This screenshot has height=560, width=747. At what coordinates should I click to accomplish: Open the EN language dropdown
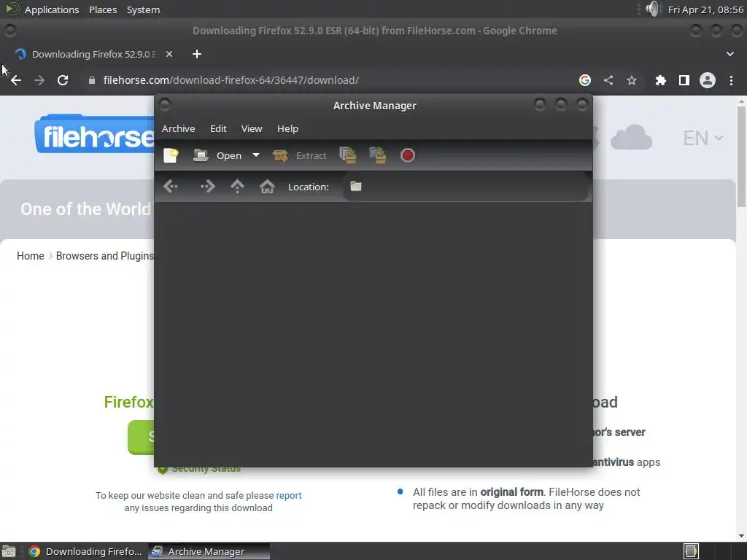703,138
